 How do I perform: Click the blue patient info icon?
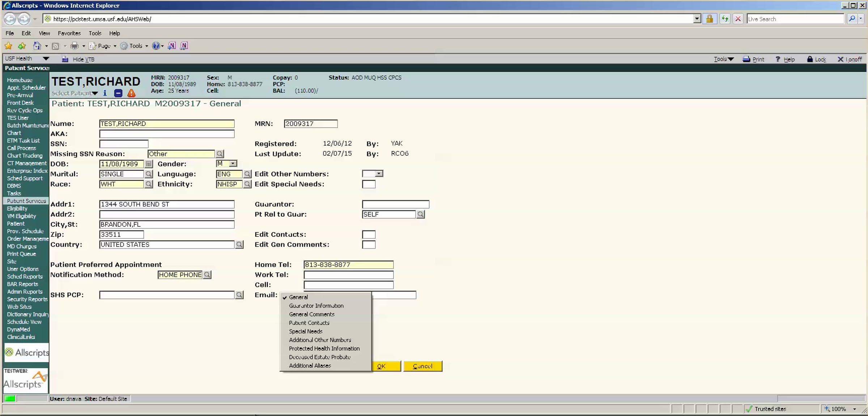[105, 93]
